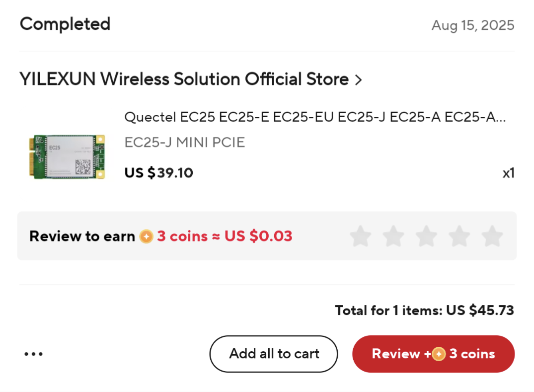The width and height of the screenshot is (534, 392).
Task: Select the third rating star
Action: click(426, 236)
